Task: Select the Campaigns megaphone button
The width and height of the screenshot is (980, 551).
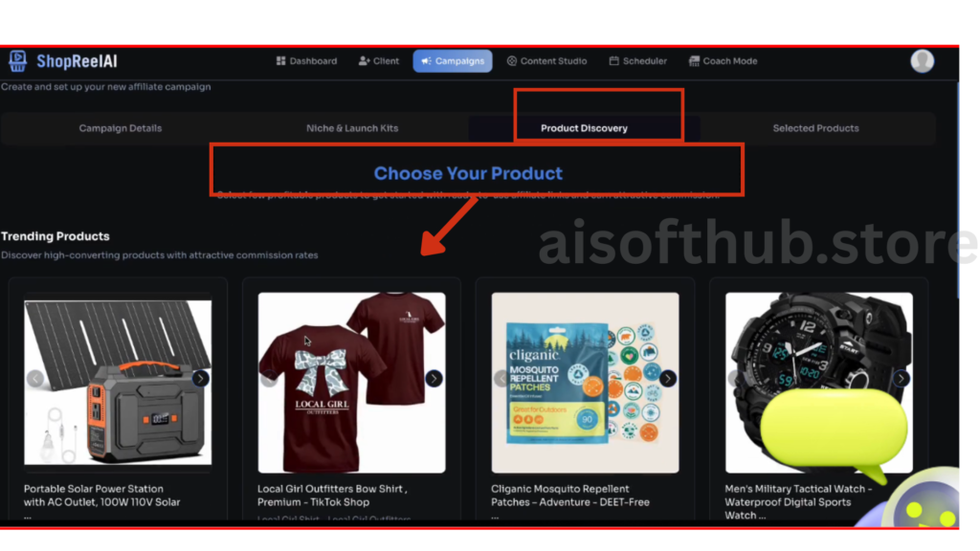Action: 453,61
